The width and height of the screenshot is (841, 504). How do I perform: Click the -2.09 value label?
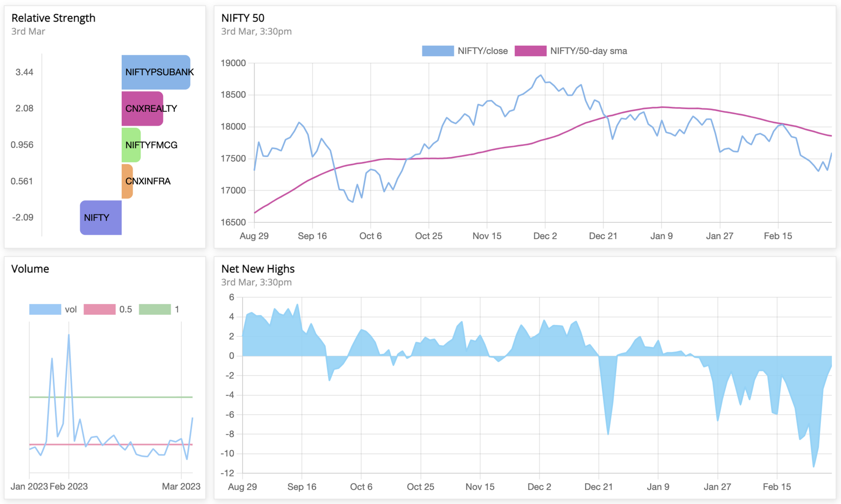point(23,218)
